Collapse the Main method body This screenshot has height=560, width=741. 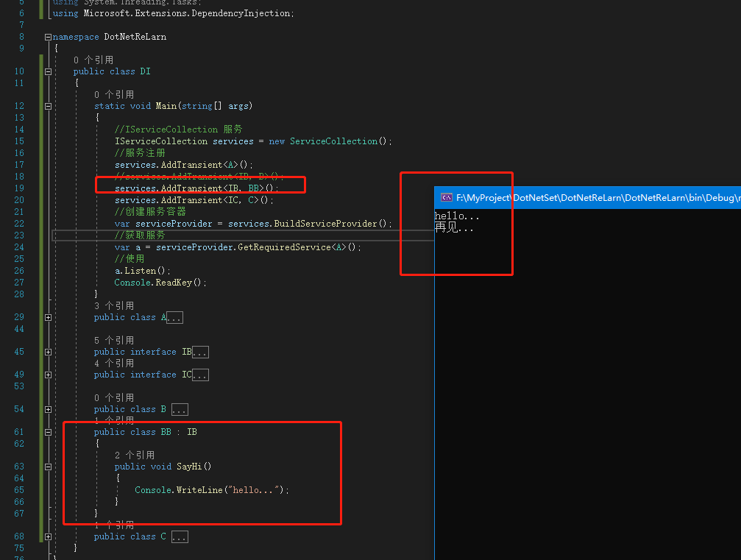[x=48, y=106]
